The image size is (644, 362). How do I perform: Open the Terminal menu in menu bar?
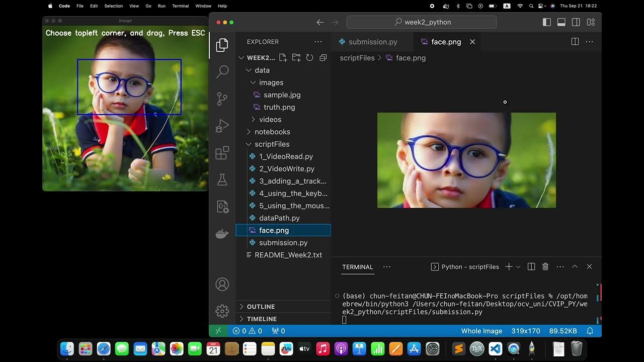tap(181, 6)
